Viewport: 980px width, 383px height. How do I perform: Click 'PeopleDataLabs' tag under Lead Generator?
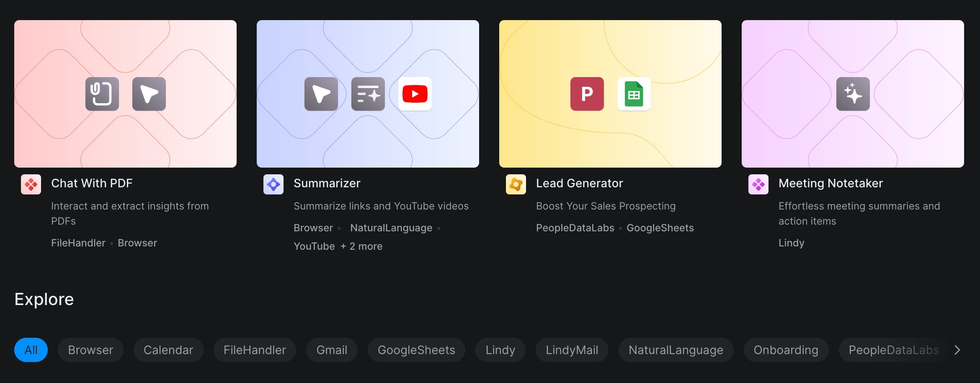pos(575,228)
